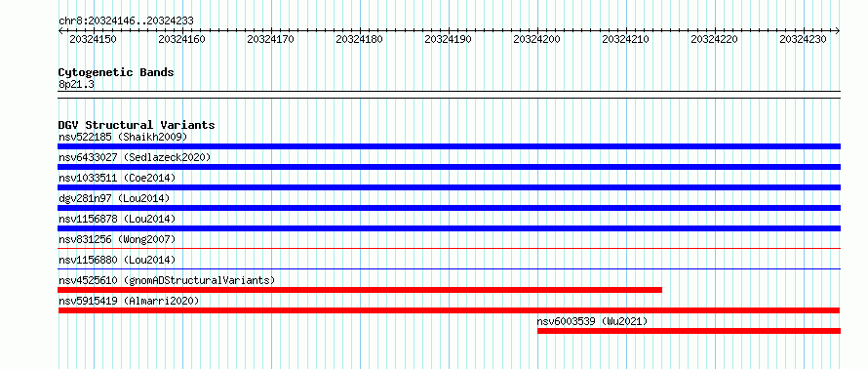
Task: Click the 8p21.3 cytogenetic band bar
Action: pos(449,94)
